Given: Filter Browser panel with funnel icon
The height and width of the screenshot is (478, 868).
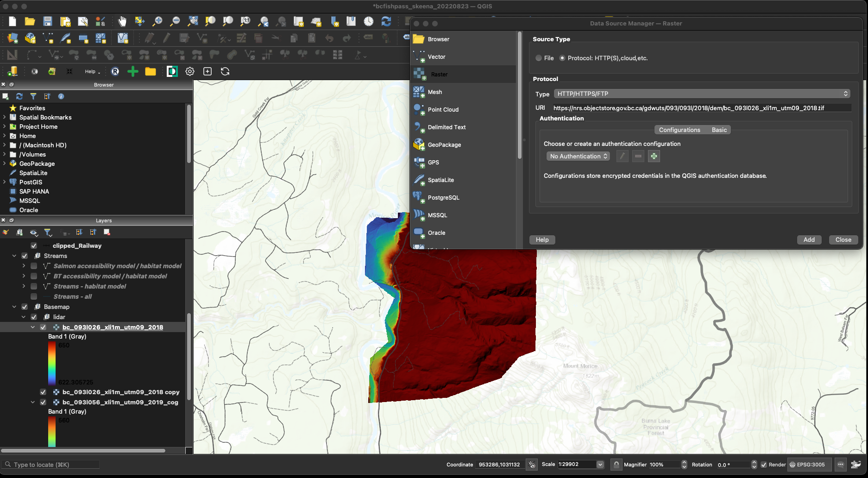Looking at the screenshot, I should click(x=33, y=96).
